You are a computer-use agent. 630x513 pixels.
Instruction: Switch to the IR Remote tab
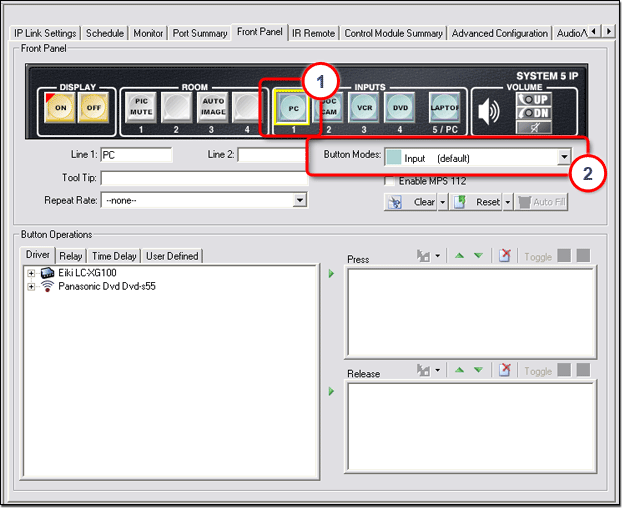pos(313,33)
